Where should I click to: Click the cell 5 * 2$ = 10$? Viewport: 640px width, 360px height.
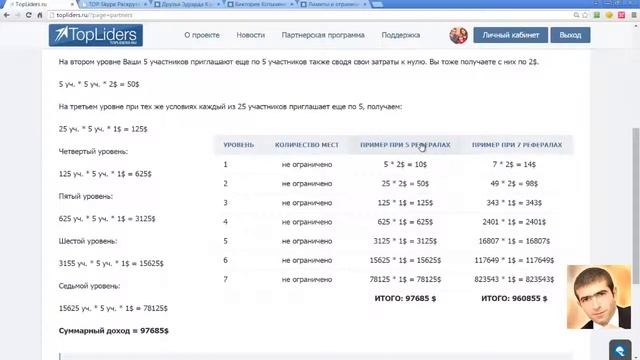pyautogui.click(x=405, y=164)
